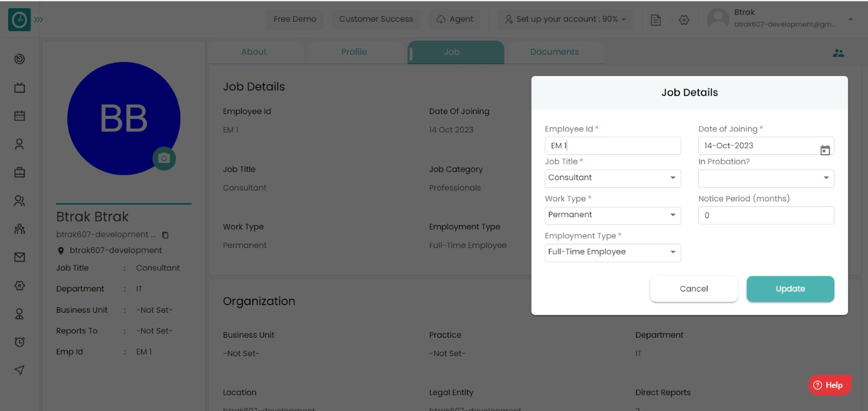This screenshot has height=411, width=868.
Task: Switch to the About tab
Action: click(254, 52)
